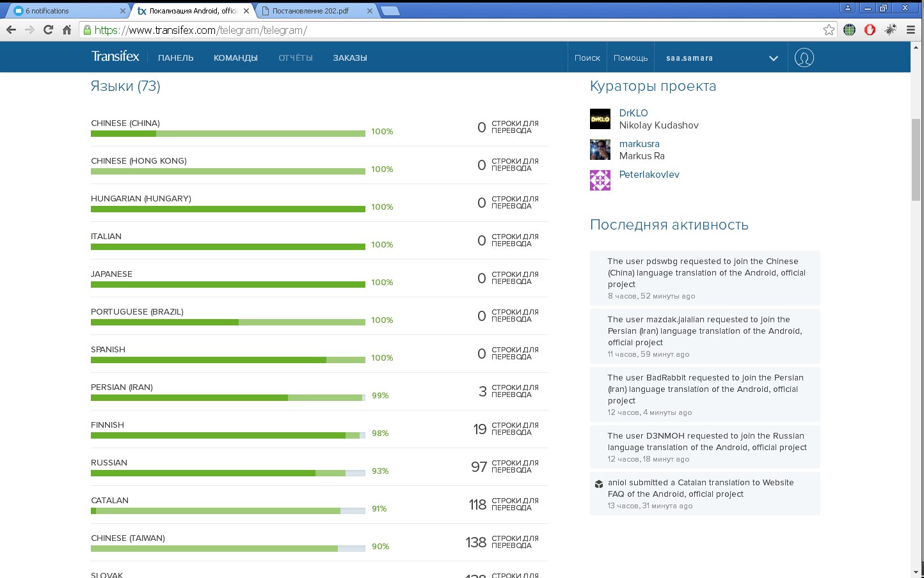The image size is (924, 578).
Task: Open the КОМАНДЫ menu item
Action: (235, 58)
